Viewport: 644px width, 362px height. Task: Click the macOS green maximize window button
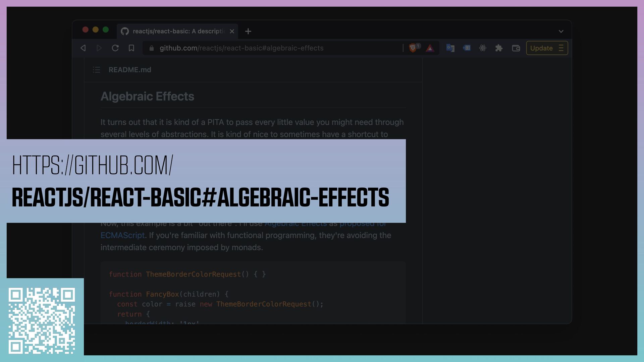106,29
